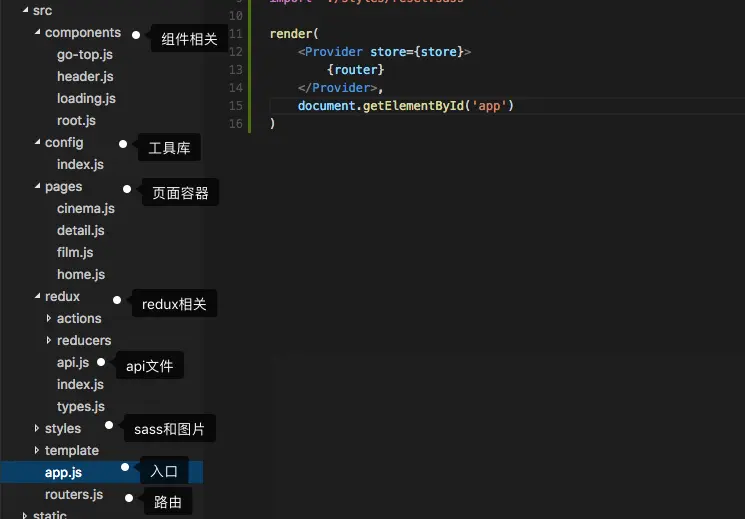Open index.js under config folder
The image size is (745, 519).
tap(80, 164)
